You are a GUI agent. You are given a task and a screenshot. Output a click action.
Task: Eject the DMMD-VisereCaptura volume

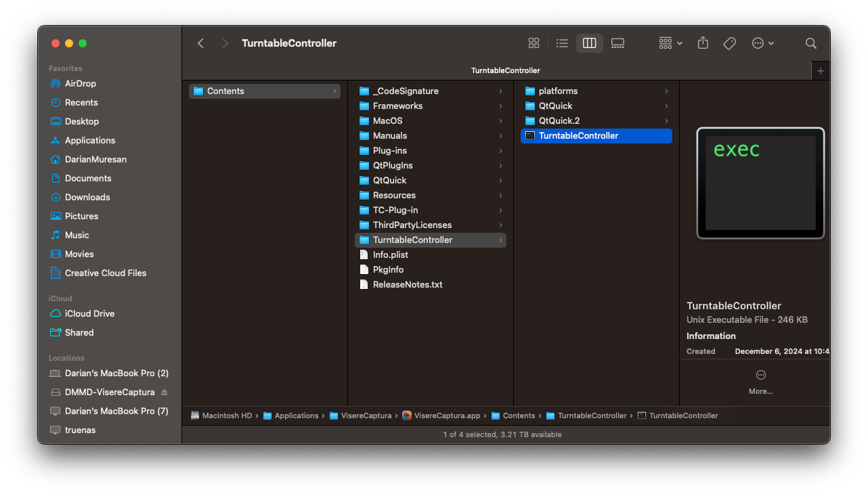coord(164,392)
